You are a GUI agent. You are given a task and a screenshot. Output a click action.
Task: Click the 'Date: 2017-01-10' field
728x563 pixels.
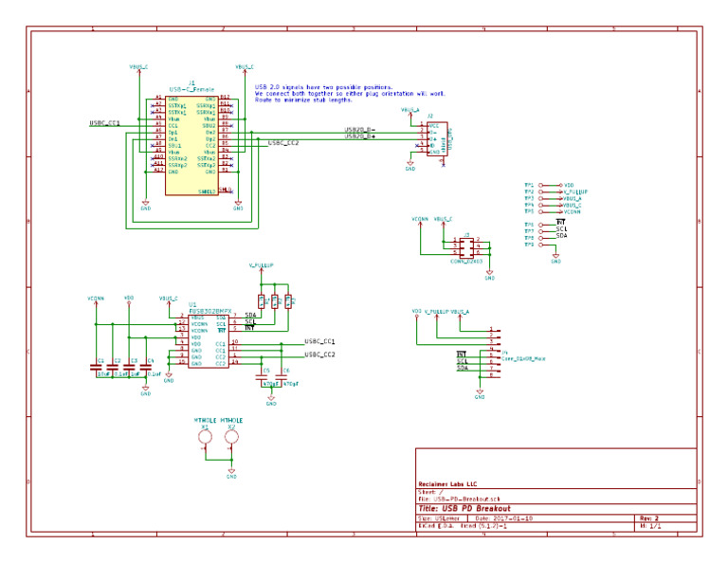(503, 518)
